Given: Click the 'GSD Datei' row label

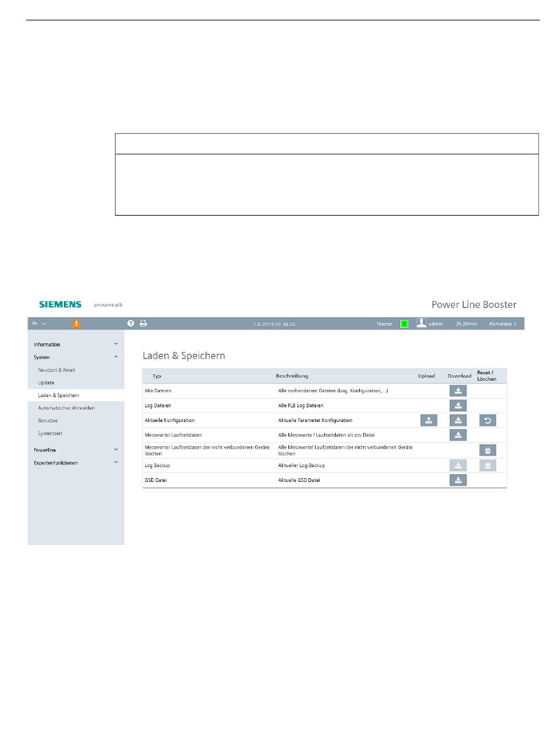Looking at the screenshot, I should 156,481.
